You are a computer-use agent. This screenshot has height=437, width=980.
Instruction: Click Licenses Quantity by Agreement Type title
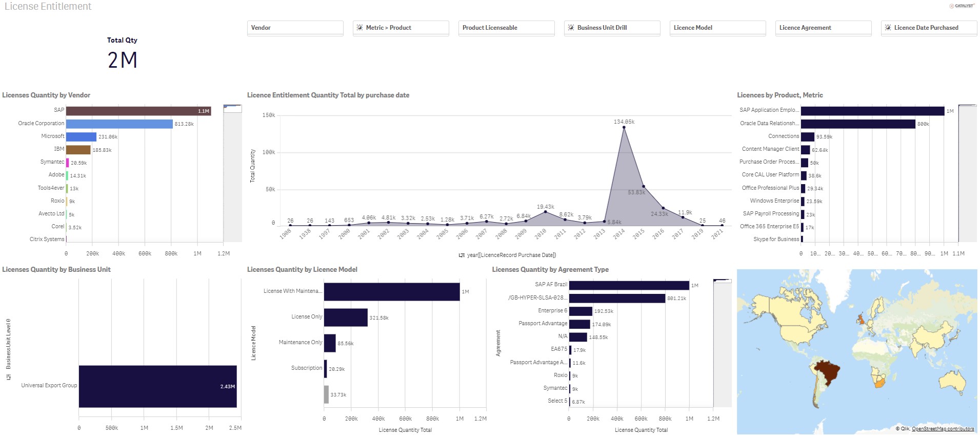pos(550,269)
